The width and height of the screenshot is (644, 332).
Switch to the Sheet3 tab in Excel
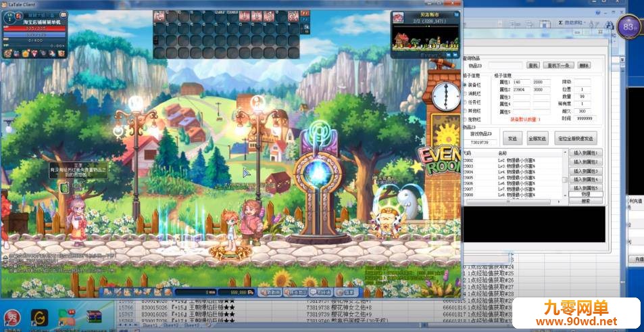tap(191, 325)
